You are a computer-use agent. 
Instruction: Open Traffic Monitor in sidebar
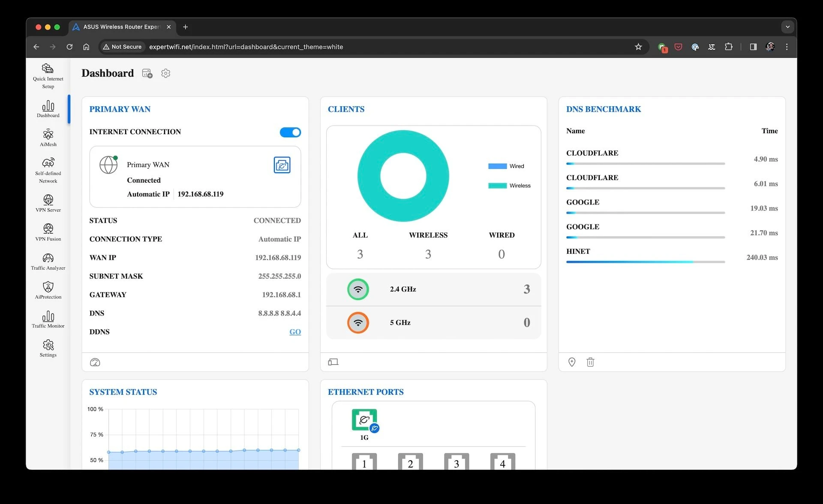click(48, 320)
